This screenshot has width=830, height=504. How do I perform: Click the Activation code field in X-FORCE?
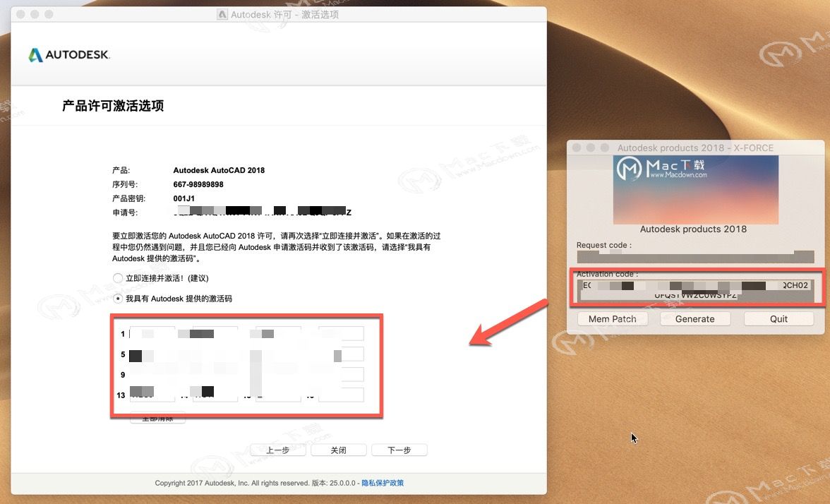point(696,290)
